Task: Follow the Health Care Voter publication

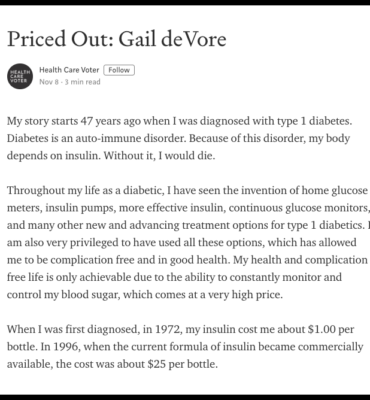Action: 119,70
